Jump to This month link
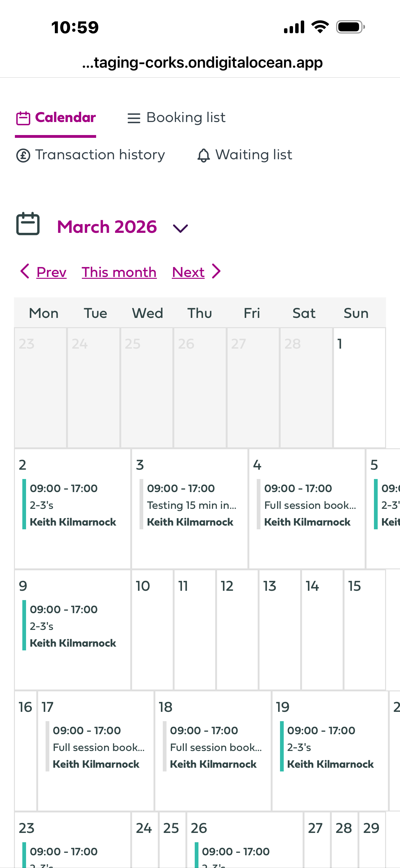Viewport: 400px width, 868px height. pyautogui.click(x=119, y=272)
